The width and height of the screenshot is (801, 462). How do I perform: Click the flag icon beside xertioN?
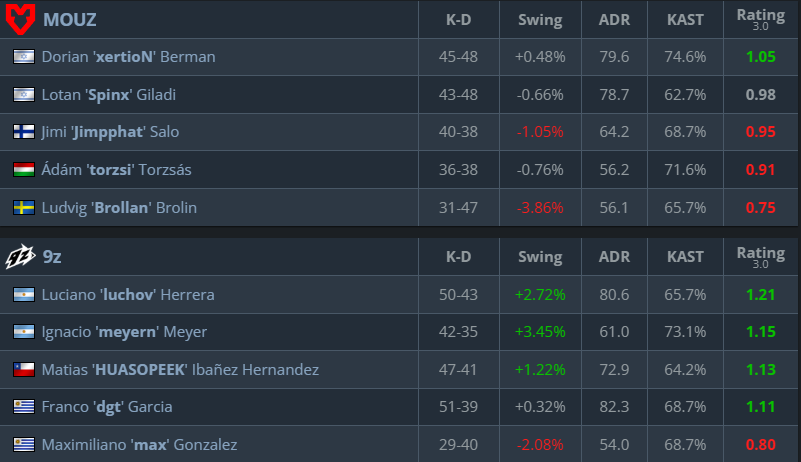(23, 57)
